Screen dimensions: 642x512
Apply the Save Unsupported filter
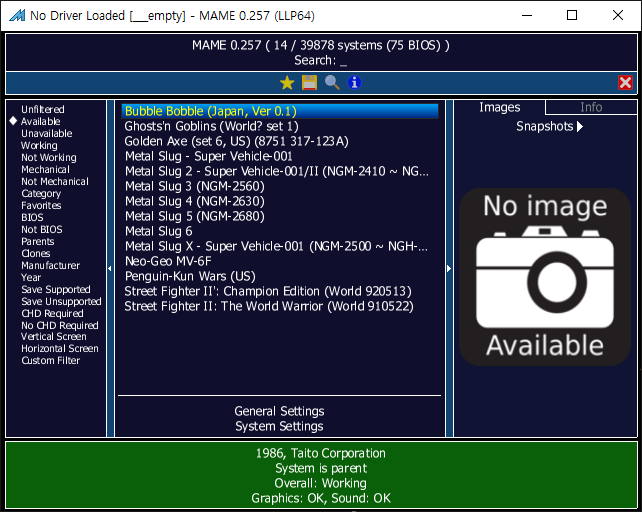(61, 301)
